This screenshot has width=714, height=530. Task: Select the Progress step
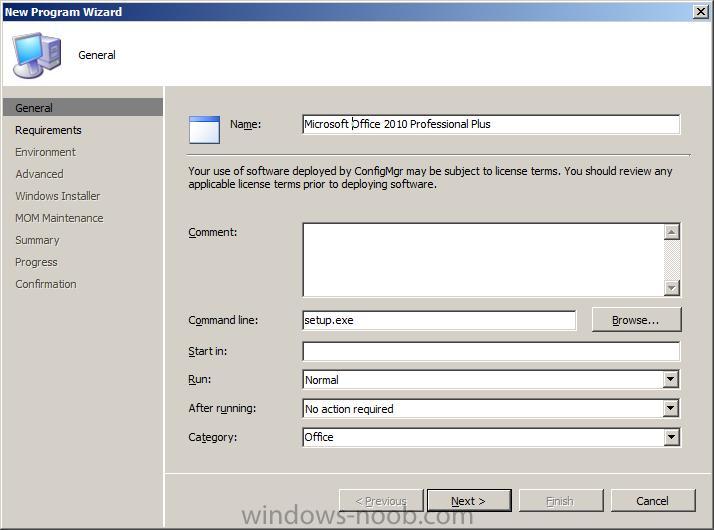click(36, 262)
